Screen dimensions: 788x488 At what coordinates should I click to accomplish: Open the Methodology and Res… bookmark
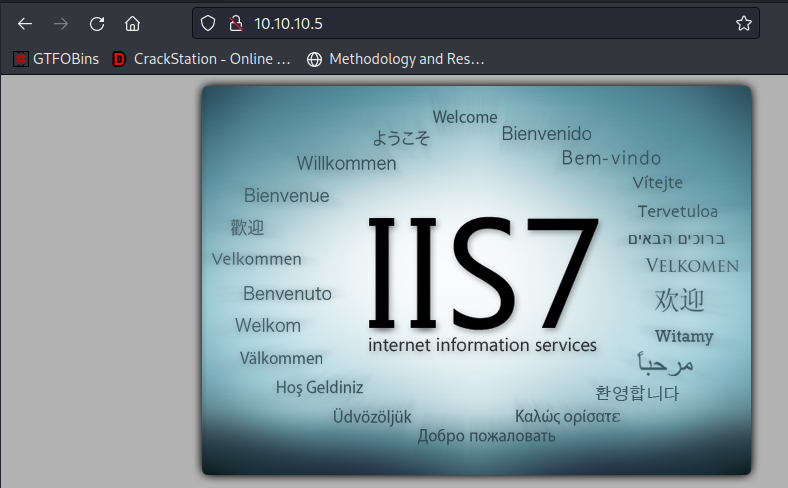click(x=396, y=59)
